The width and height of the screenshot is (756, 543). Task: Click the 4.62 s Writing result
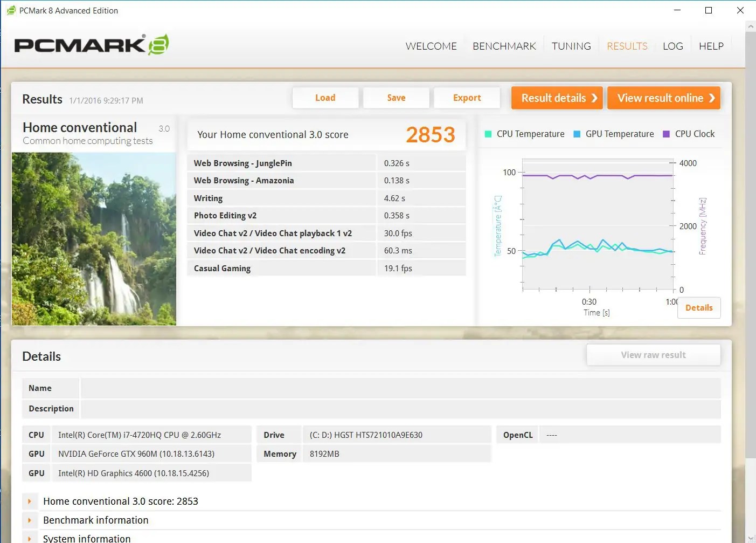(x=394, y=198)
